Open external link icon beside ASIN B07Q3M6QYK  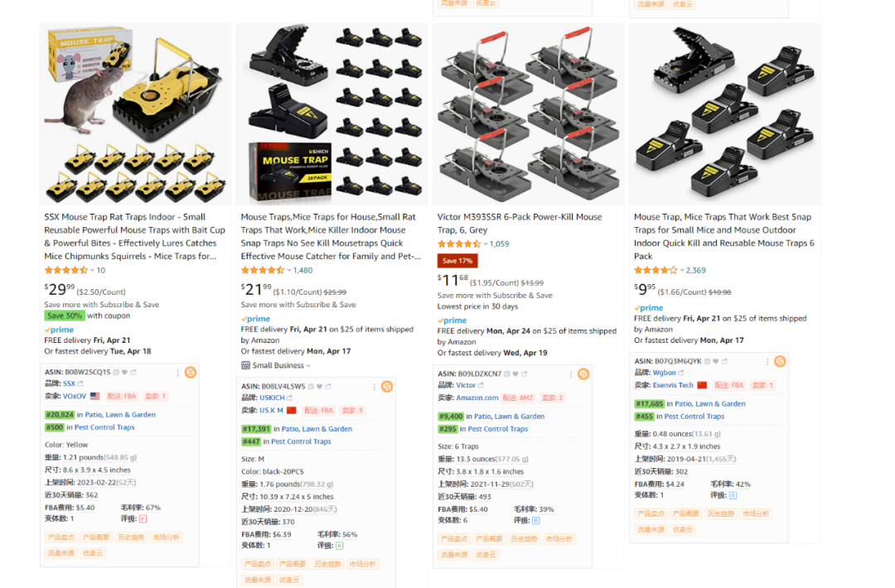click(x=724, y=361)
